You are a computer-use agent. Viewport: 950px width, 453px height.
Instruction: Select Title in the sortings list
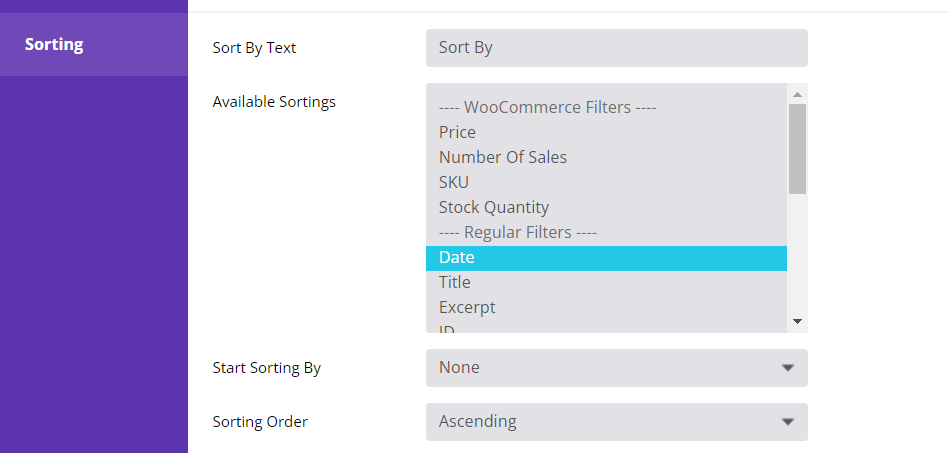click(x=454, y=282)
